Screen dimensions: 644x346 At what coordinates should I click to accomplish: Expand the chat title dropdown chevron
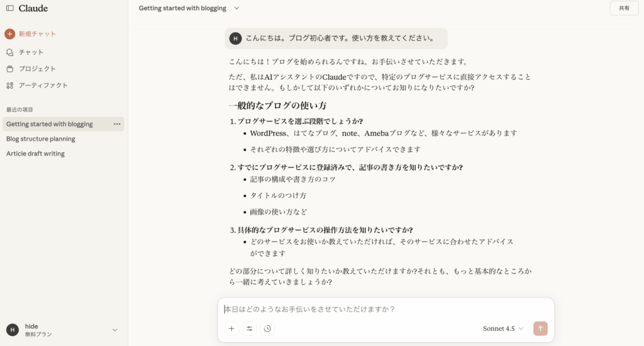(236, 8)
